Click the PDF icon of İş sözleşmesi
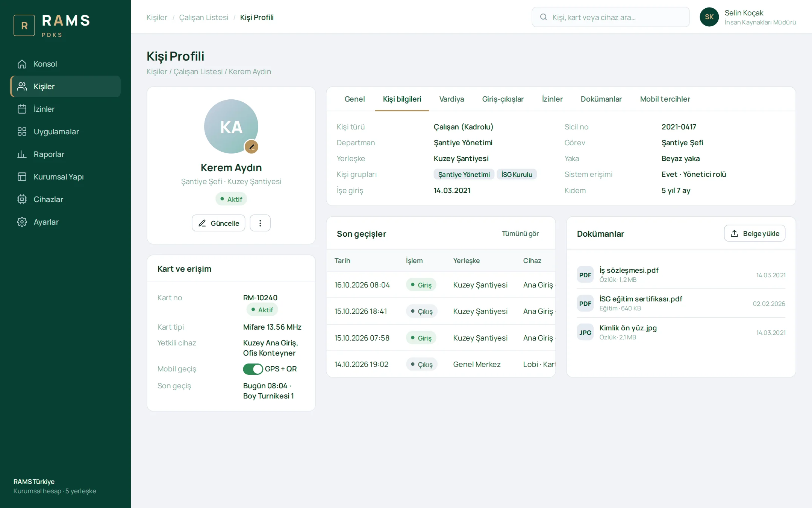812x508 pixels. tap(585, 275)
